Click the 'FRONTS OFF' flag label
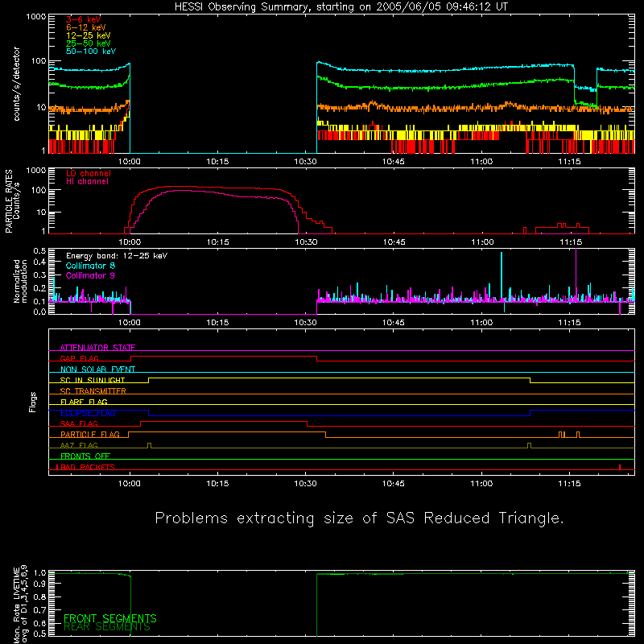644x644 pixels. (x=85, y=456)
